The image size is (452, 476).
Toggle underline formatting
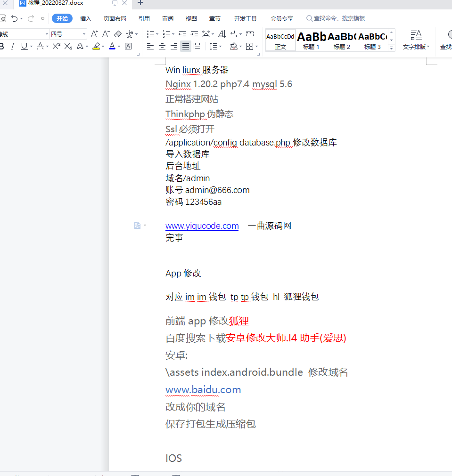24,47
